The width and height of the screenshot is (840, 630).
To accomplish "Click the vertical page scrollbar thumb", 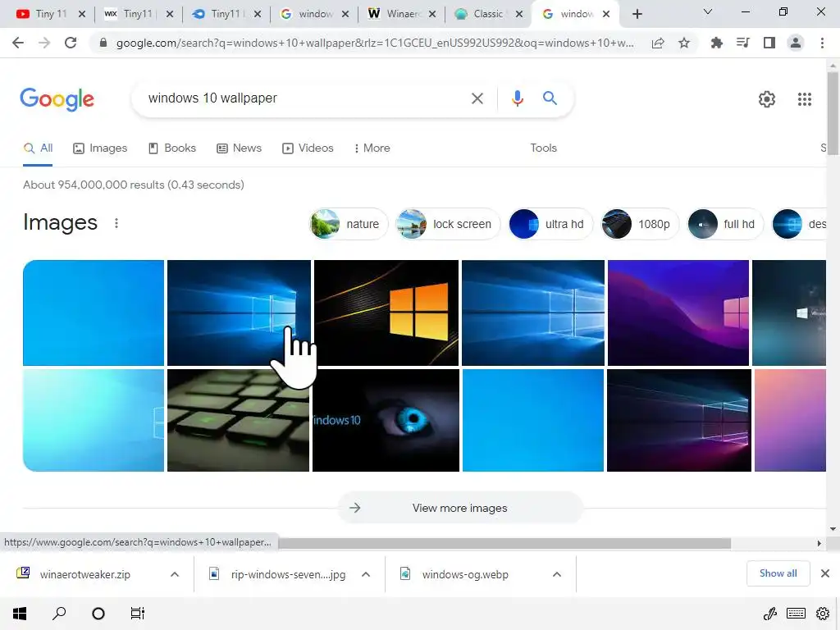I will click(833, 113).
